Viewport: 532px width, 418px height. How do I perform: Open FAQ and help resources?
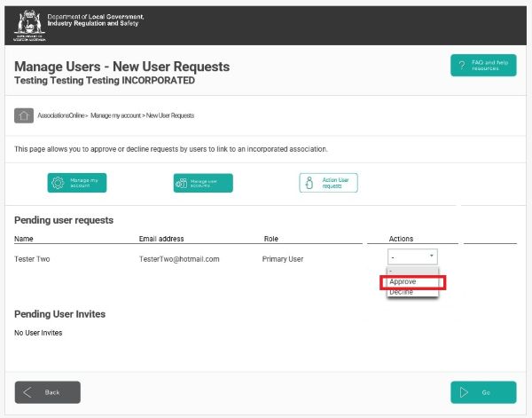coord(483,65)
